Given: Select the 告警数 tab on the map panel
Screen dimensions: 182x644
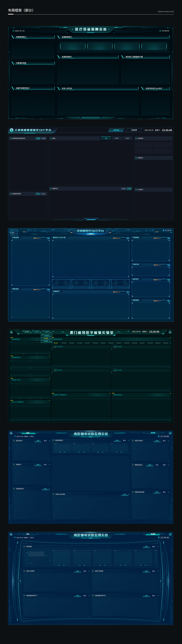Looking at the screenshot, I should (x=127, y=138).
